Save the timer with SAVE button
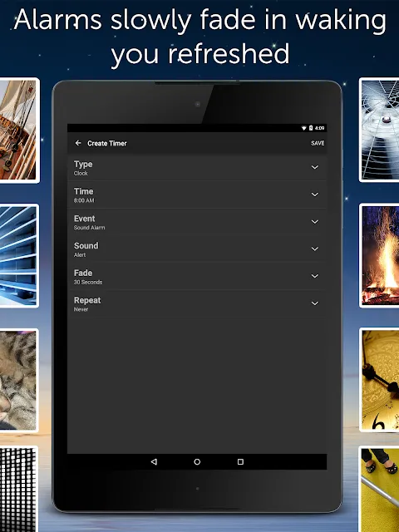The width and height of the screenshot is (399, 532). pos(318,143)
